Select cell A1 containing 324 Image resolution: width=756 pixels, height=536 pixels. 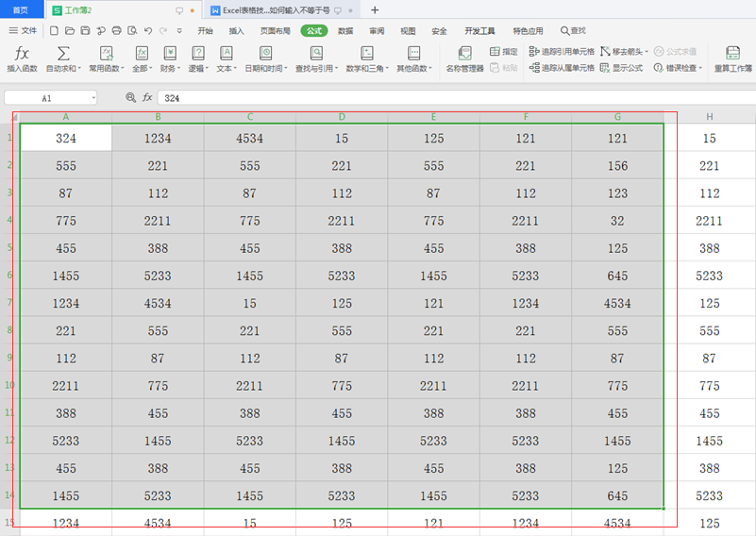66,138
